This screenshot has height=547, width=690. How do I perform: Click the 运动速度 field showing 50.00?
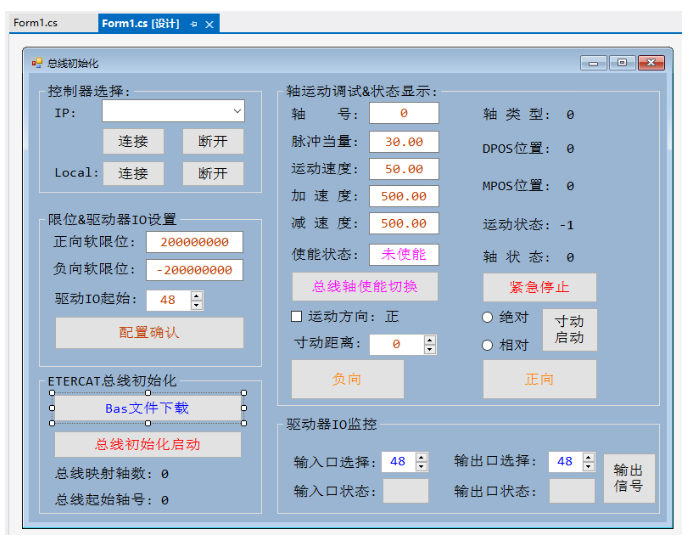tap(404, 169)
